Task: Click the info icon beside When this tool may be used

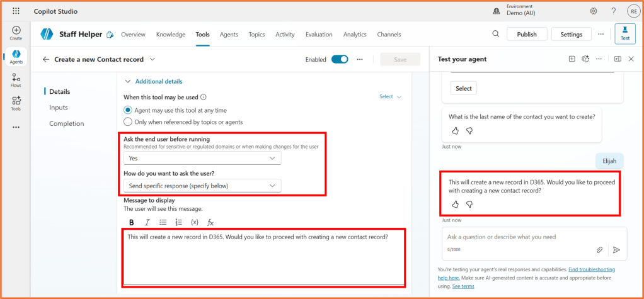Action: coord(204,97)
